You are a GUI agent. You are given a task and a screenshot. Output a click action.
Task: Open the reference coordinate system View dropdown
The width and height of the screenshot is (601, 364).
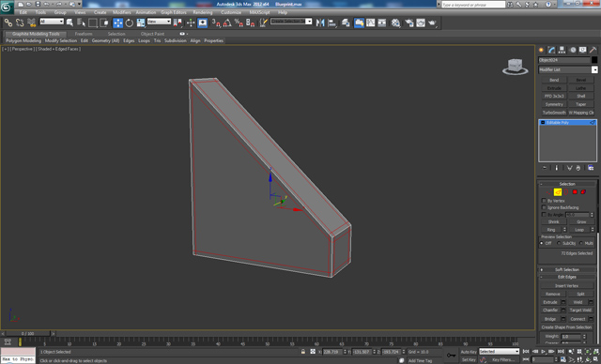tap(159, 22)
